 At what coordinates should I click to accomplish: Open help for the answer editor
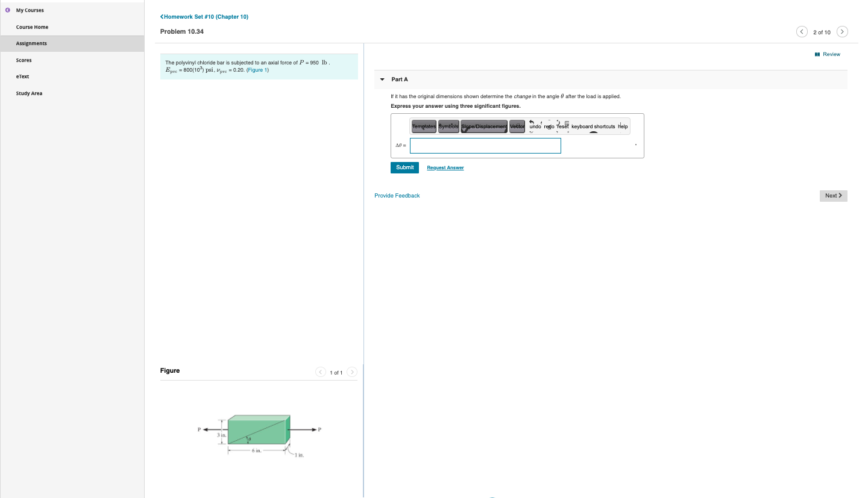click(623, 126)
